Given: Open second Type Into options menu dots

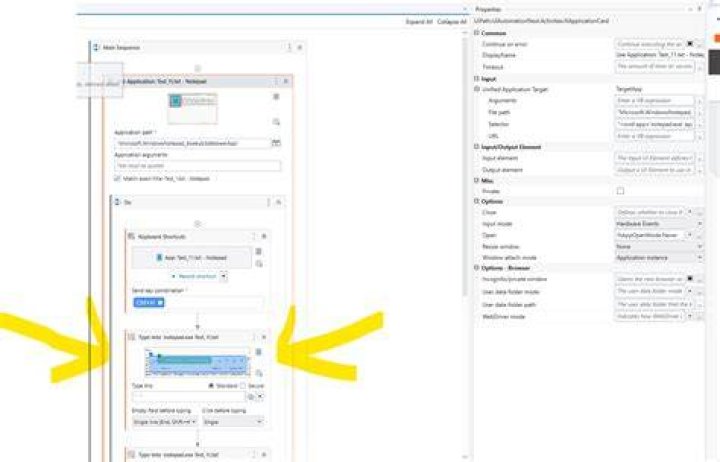Looking at the screenshot, I should 253,455.
